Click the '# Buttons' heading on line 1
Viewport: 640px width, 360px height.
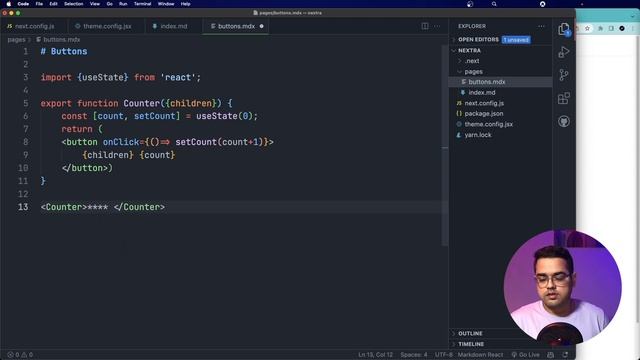click(x=64, y=51)
